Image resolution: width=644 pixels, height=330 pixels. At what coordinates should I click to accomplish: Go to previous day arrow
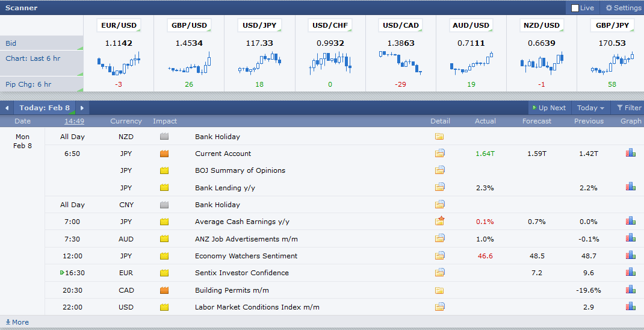6,108
